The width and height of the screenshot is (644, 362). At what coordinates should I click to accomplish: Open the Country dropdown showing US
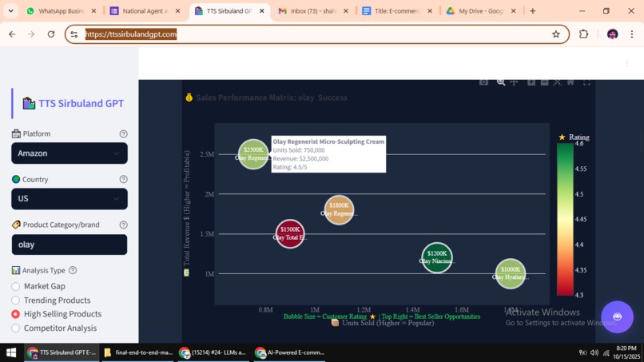click(x=70, y=199)
